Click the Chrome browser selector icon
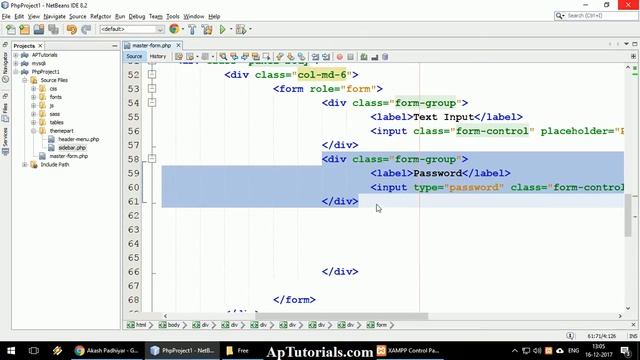Screen dimensions: 640x360 (x=174, y=29)
